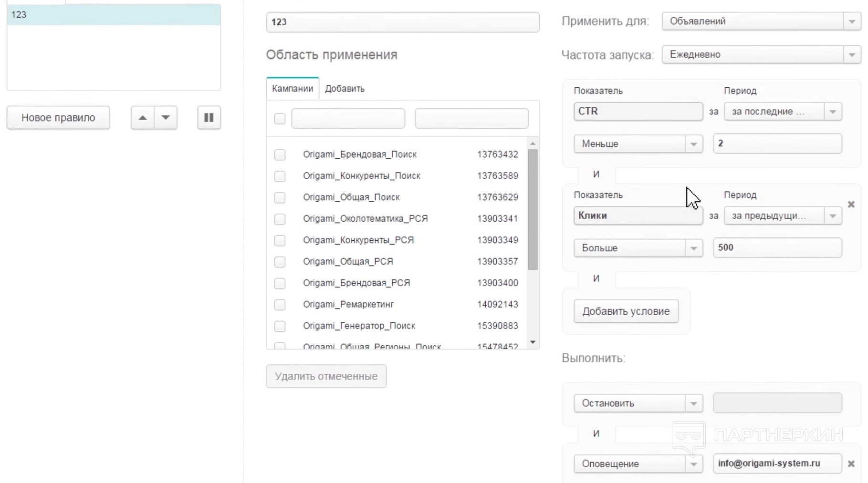Switch to the Добавить tab

345,89
